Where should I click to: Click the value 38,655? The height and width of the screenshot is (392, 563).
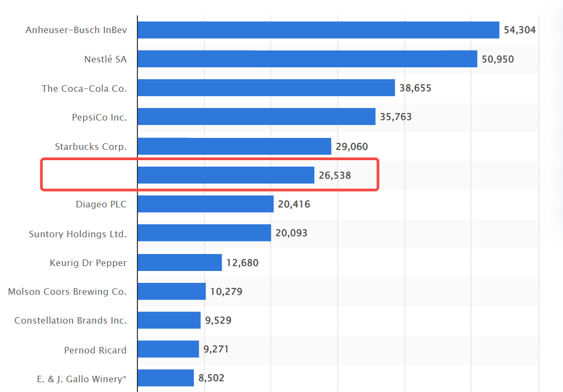coord(415,88)
